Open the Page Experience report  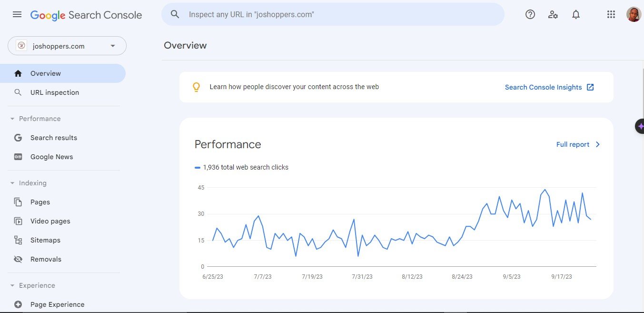pos(63,304)
